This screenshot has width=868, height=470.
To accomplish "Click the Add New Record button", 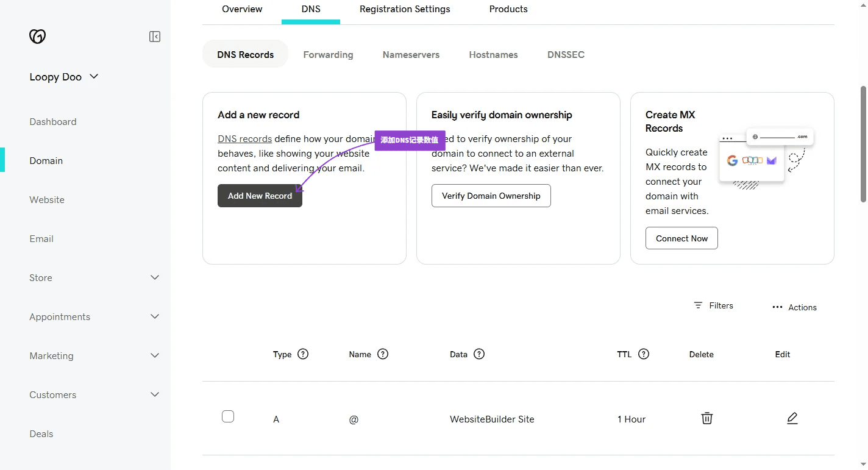I will (x=260, y=196).
